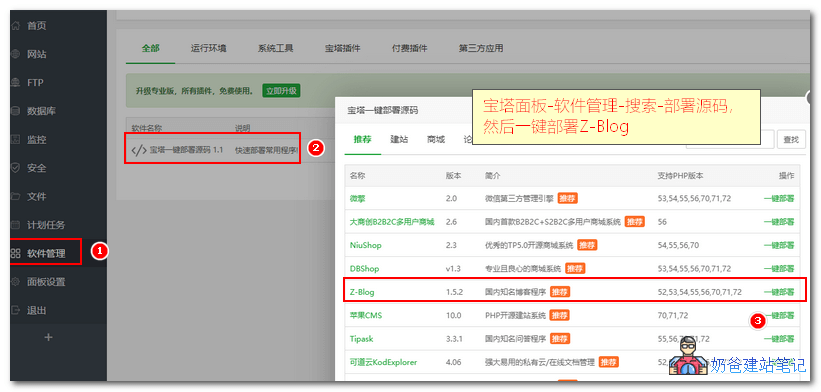
Task: Click the 面板设置 gear icon
Action: coord(15,282)
